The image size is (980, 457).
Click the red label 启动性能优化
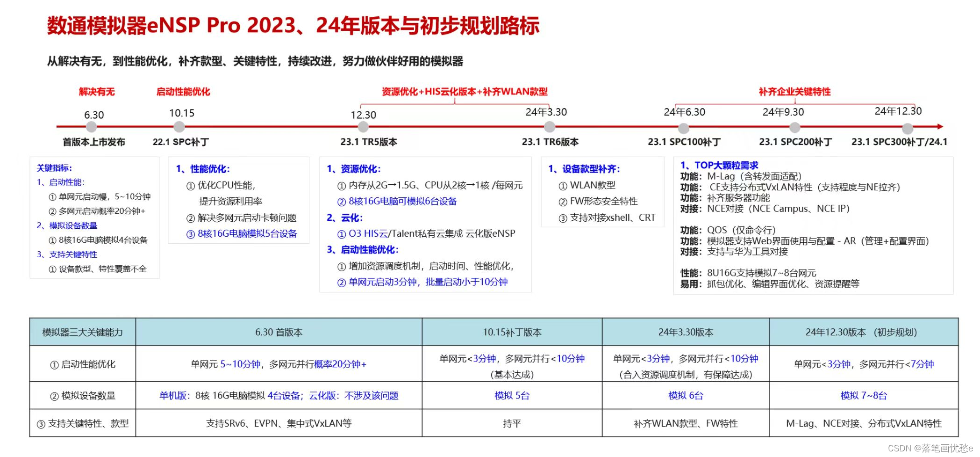183,92
